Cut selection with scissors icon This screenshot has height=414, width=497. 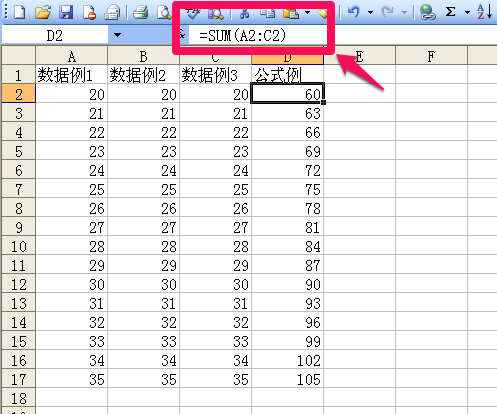(x=244, y=13)
